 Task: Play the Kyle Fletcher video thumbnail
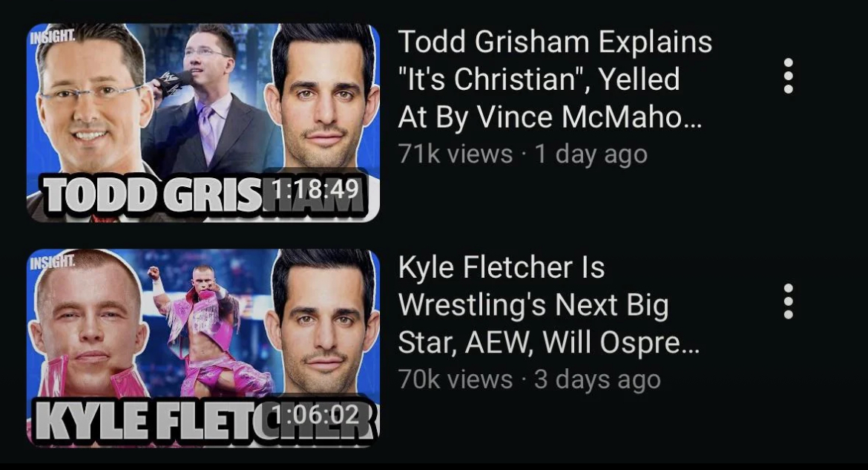click(x=203, y=347)
